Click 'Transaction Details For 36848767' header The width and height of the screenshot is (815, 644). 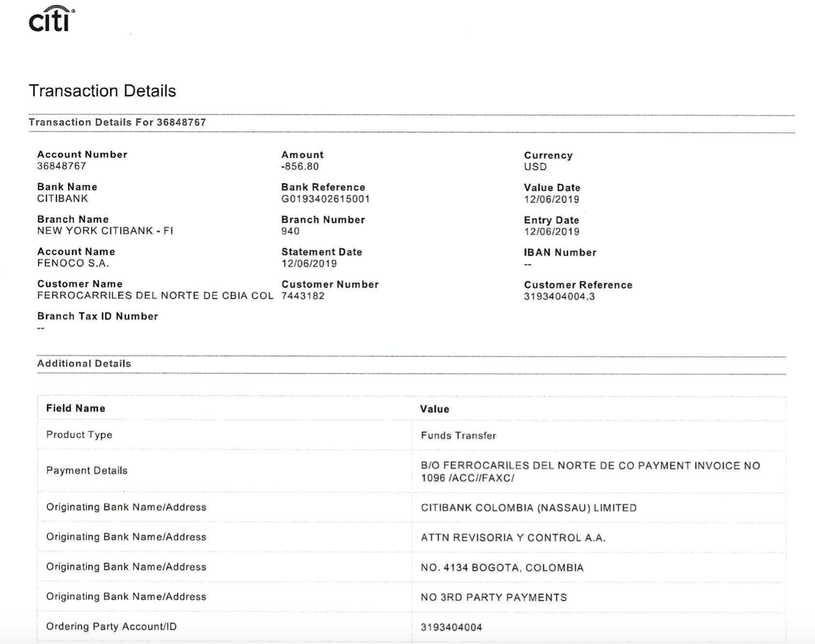pyautogui.click(x=117, y=122)
